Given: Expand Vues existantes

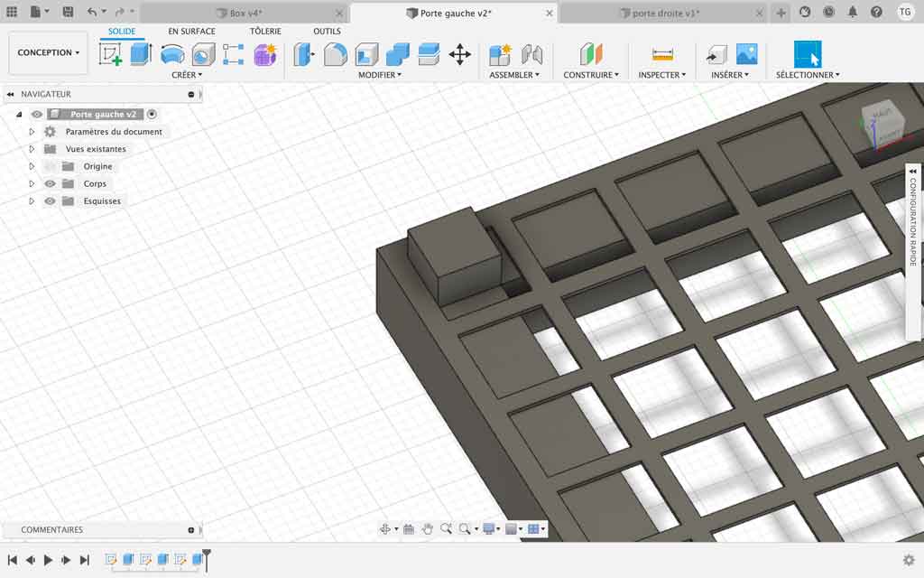Looking at the screenshot, I should tap(32, 149).
